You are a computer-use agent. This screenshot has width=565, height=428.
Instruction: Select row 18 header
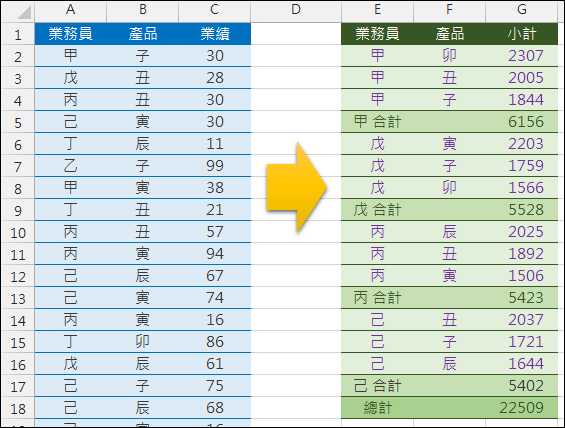18,407
